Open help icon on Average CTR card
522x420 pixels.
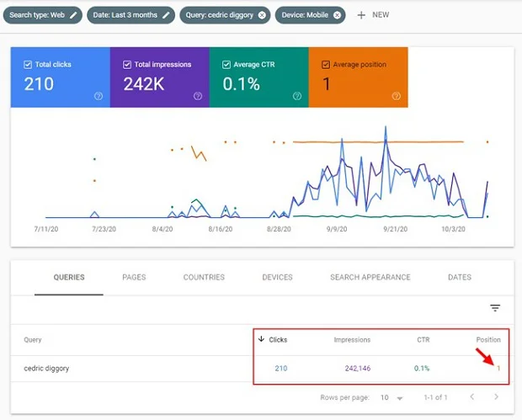point(297,96)
